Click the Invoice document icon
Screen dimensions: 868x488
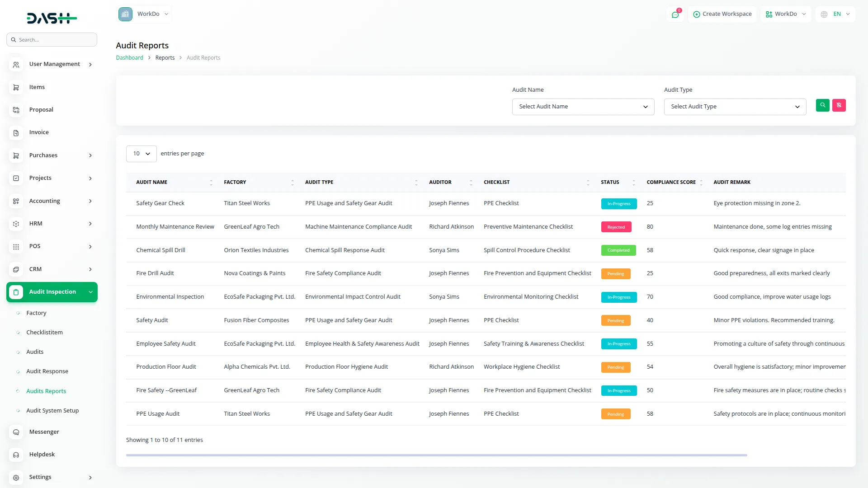click(16, 133)
